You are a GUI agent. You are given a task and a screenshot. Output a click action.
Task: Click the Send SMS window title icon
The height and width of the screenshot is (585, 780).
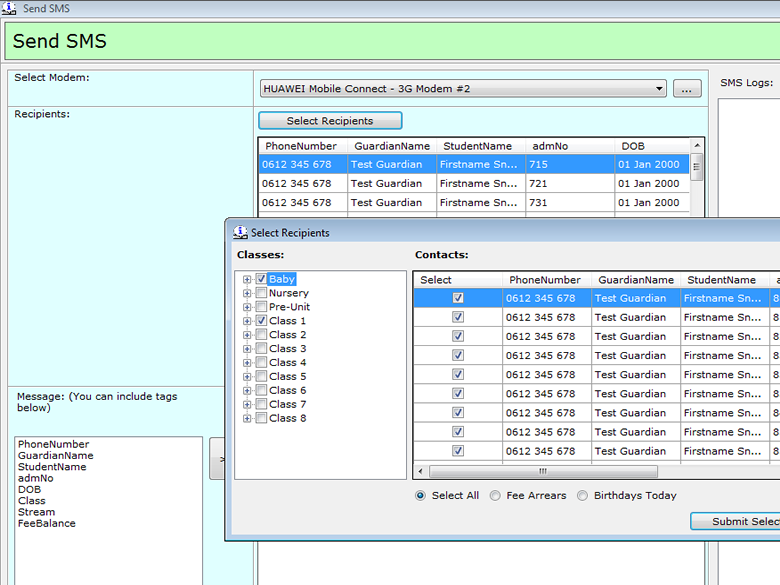pos(9,8)
